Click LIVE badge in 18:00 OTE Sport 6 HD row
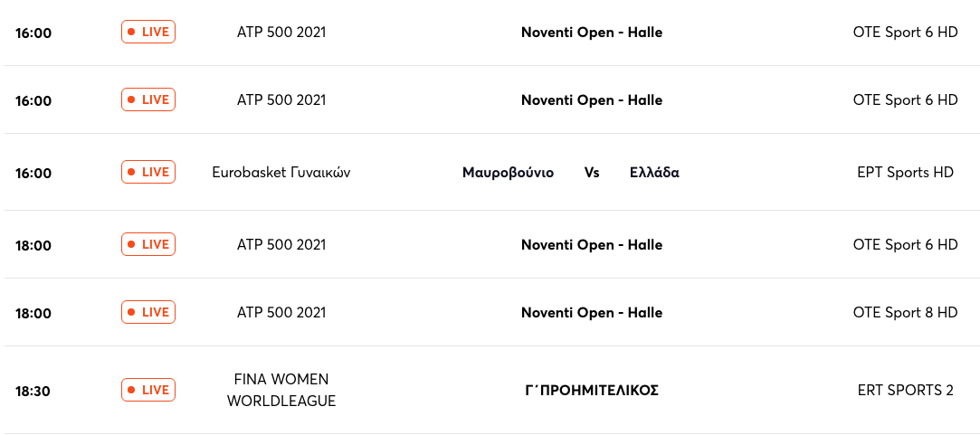Image resolution: width=980 pixels, height=435 pixels. [x=148, y=244]
